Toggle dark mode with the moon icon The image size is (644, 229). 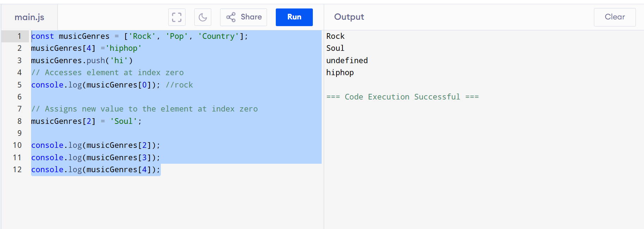point(203,17)
